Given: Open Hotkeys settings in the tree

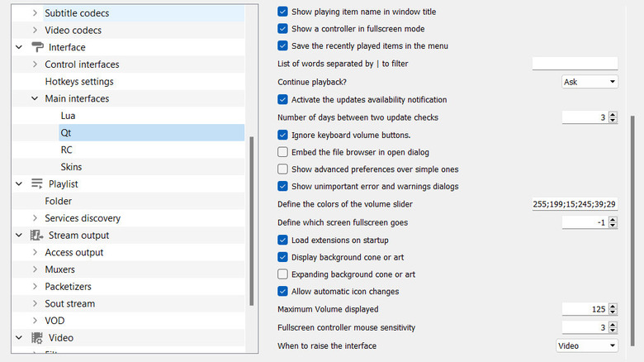Looking at the screenshot, I should [x=79, y=82].
